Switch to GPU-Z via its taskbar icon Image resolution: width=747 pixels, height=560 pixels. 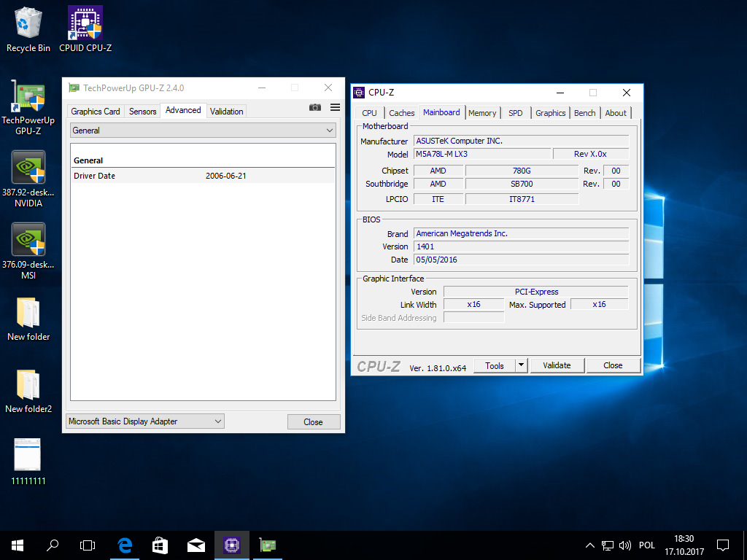267,545
